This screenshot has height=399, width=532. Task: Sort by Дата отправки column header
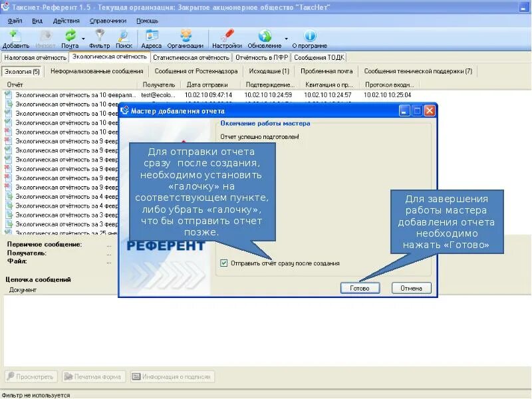(210, 85)
